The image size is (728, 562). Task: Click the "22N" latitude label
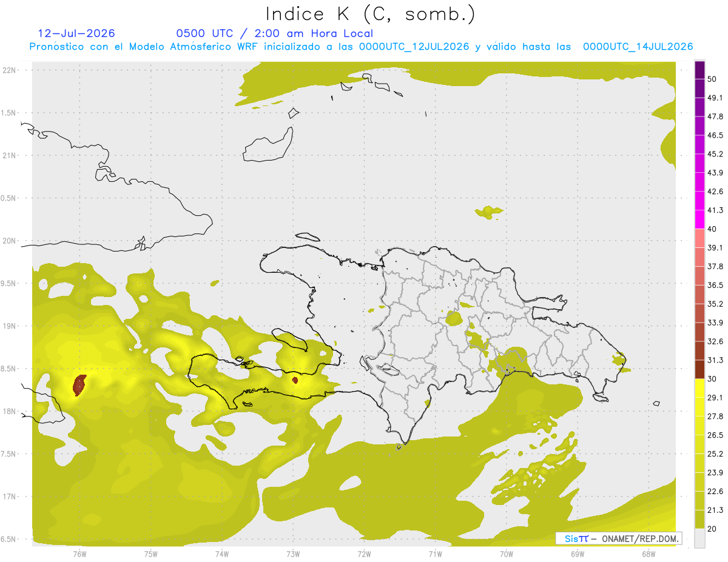point(10,70)
